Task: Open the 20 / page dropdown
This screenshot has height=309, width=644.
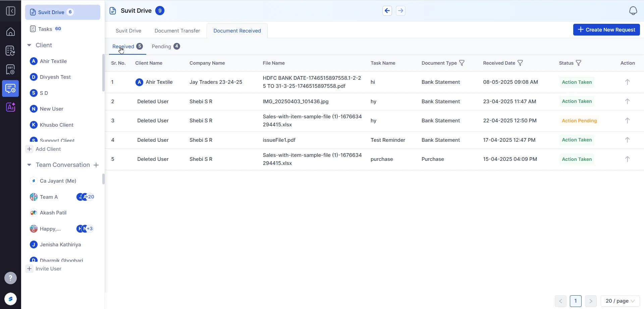Action: coord(620,301)
